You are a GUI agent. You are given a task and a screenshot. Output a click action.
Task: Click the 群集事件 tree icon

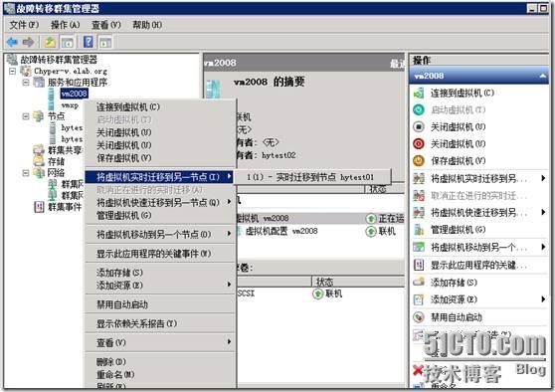tap(39, 207)
